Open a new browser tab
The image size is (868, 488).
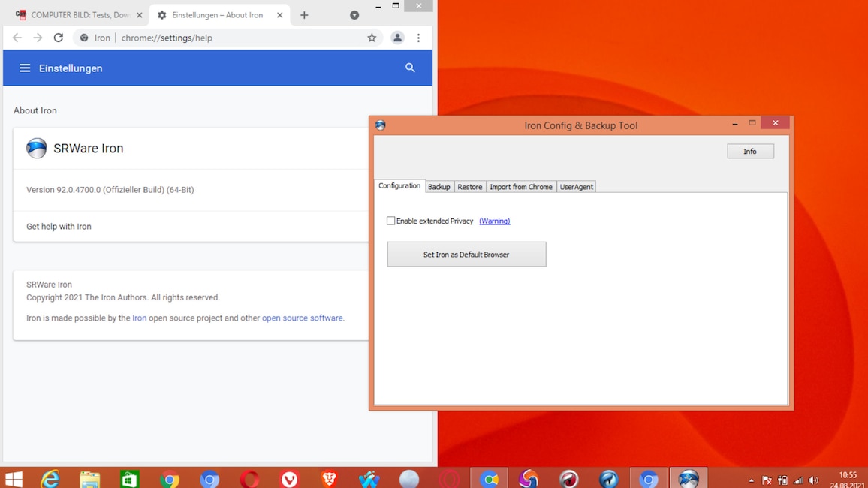click(x=304, y=15)
